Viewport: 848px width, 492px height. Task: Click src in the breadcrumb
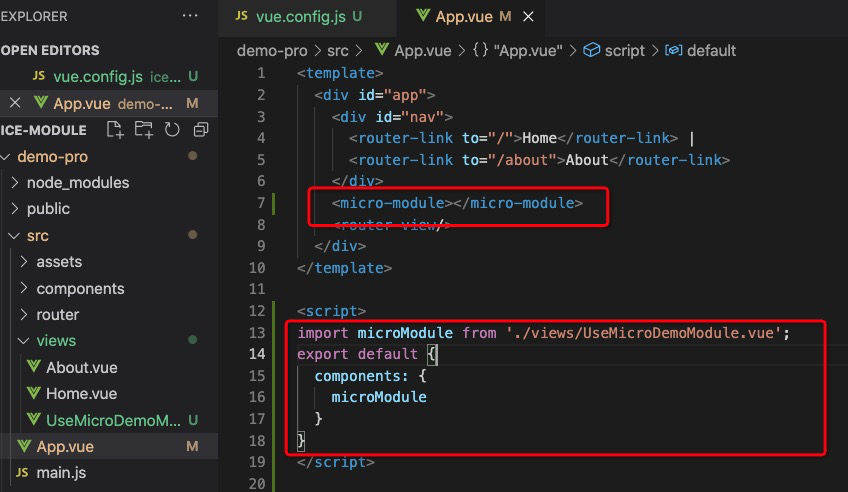click(x=337, y=51)
